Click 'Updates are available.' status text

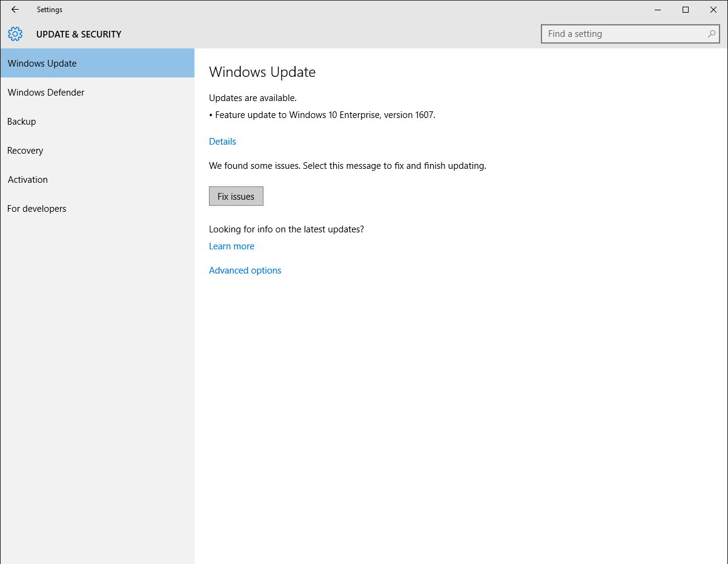click(x=253, y=97)
